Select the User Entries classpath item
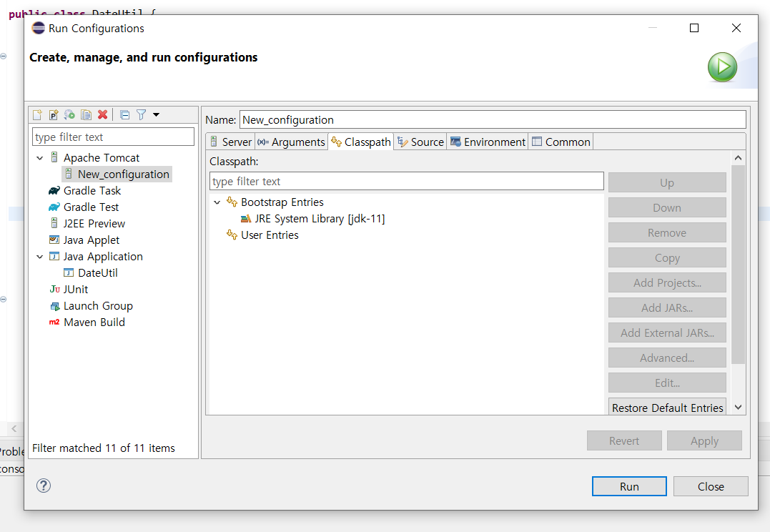 click(x=270, y=235)
